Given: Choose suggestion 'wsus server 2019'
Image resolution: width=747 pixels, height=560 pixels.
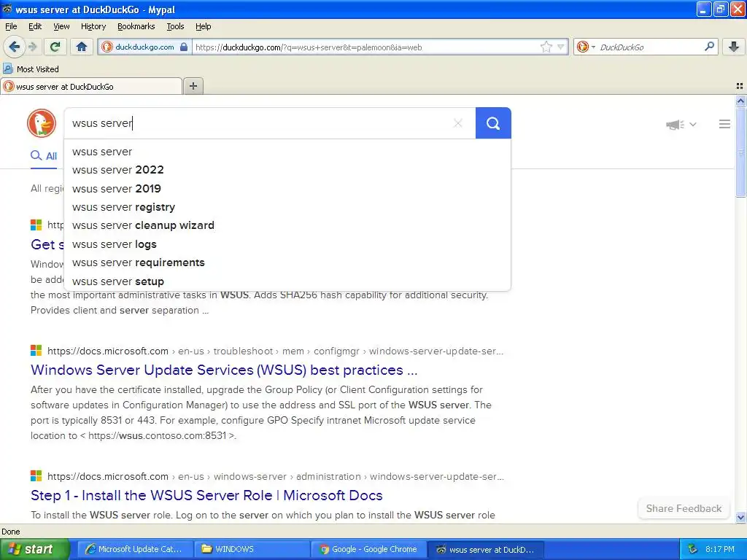Looking at the screenshot, I should click(x=287, y=189).
